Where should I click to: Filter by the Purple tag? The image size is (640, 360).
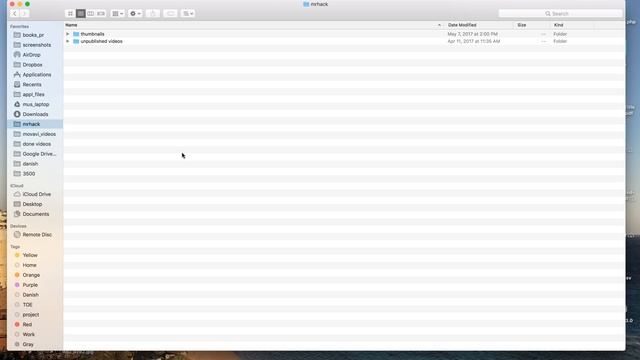[x=35, y=285]
